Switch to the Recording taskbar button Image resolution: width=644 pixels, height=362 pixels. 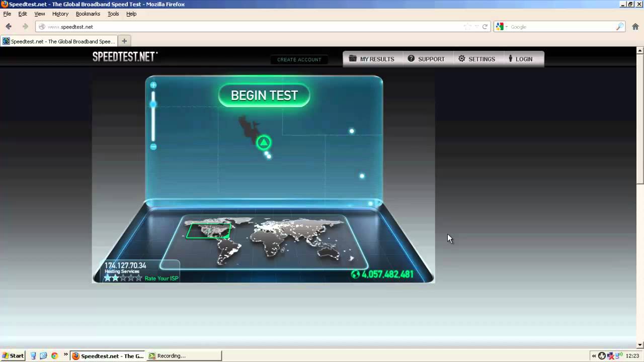[184, 355]
